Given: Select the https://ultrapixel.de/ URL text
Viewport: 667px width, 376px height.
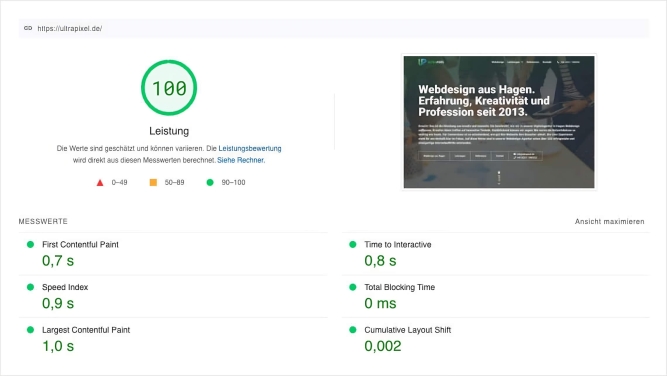Looking at the screenshot, I should click(70, 28).
